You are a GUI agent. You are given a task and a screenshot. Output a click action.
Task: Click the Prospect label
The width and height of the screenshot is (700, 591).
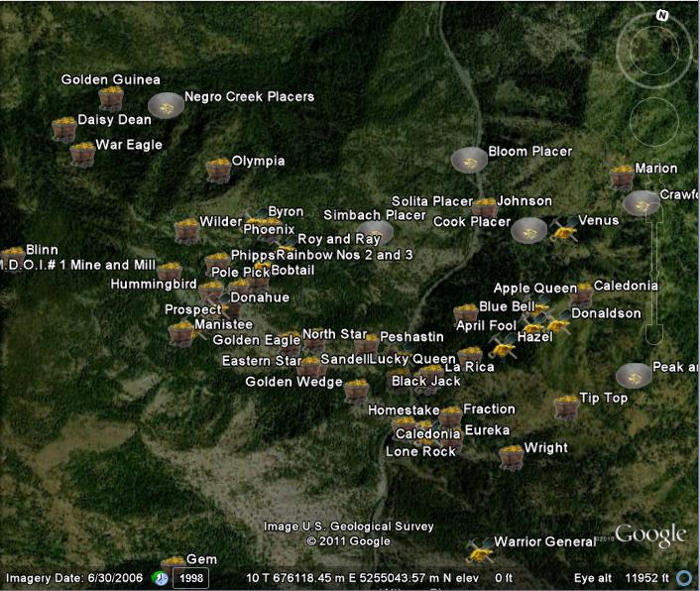click(x=193, y=309)
